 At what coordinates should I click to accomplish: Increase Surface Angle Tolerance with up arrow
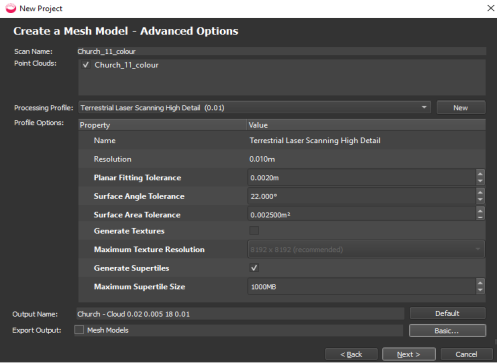(480, 192)
